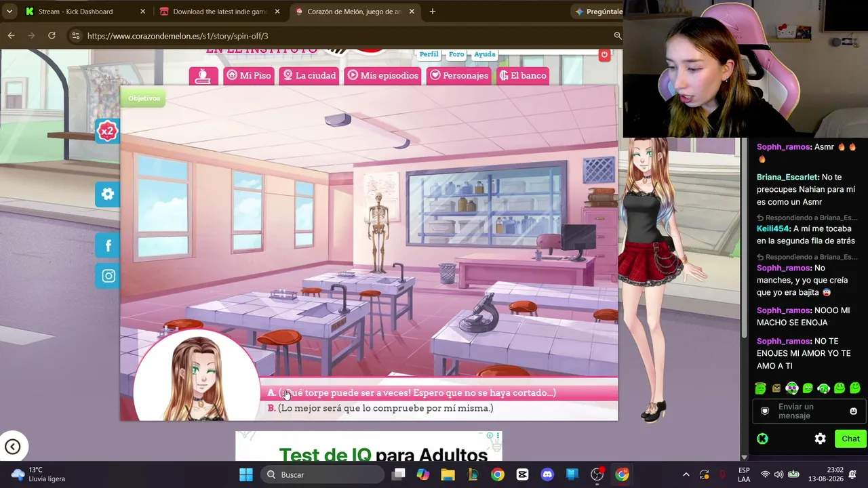Open game settings gear on left sidebar
The image size is (868, 488).
click(108, 195)
